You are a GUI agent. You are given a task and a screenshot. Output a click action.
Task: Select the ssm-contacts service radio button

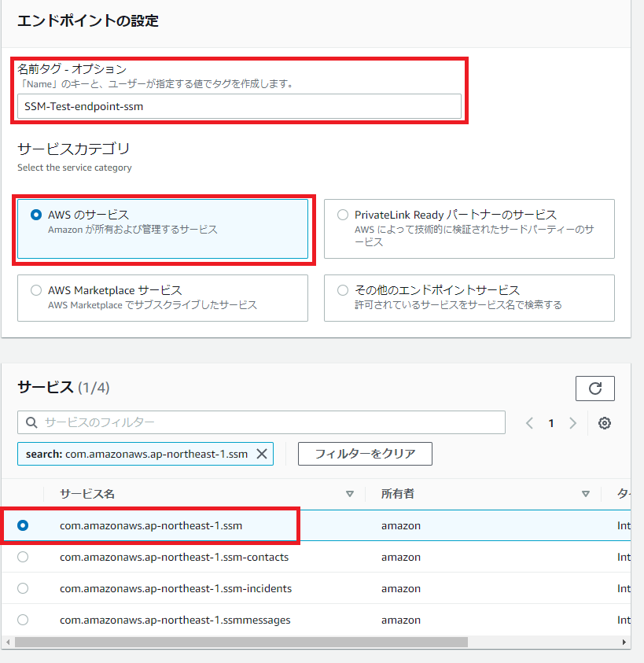point(23,557)
